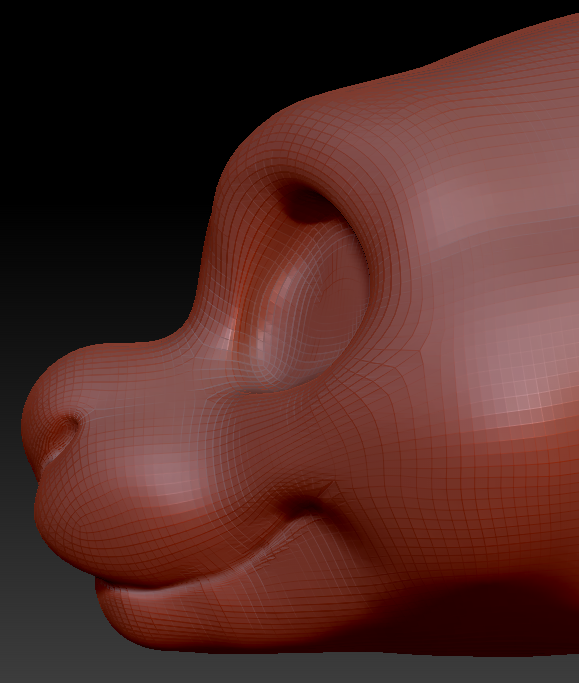Click the eye socket cavity on the model
Viewport: 579px width, 683px height.
click(x=305, y=283)
